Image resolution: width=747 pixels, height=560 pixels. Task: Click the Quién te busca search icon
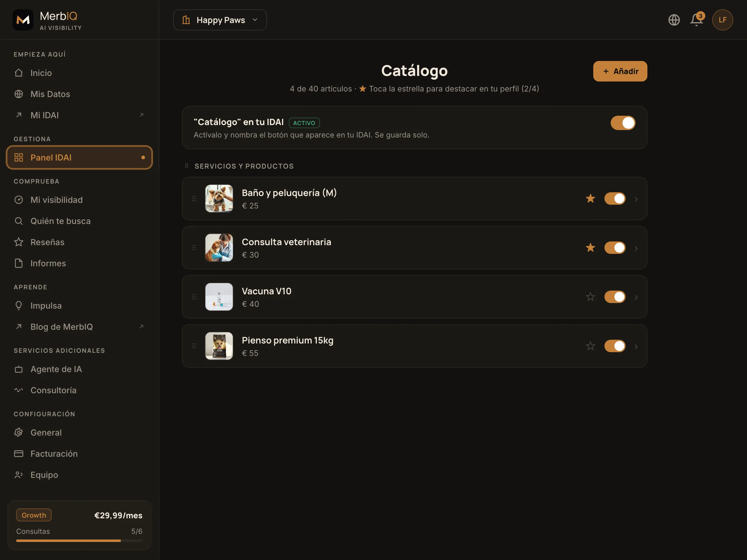19,221
